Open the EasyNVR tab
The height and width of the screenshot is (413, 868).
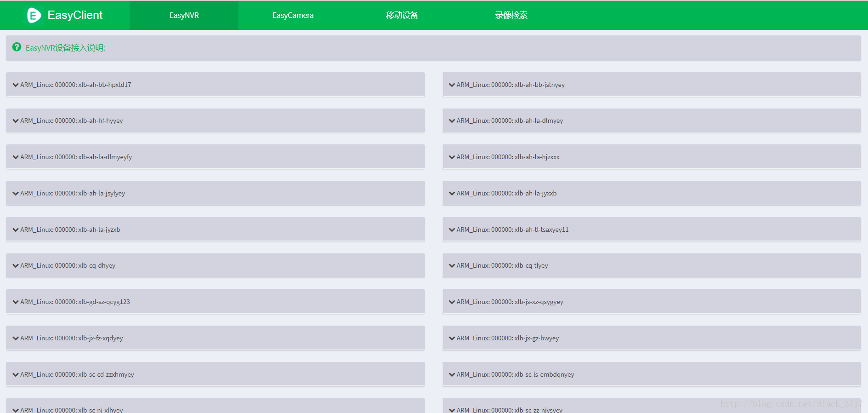tap(184, 15)
